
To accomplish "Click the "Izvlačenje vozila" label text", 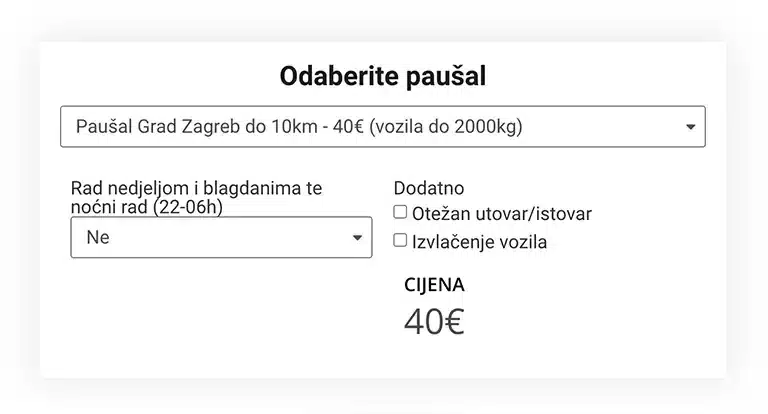I will click(480, 242).
